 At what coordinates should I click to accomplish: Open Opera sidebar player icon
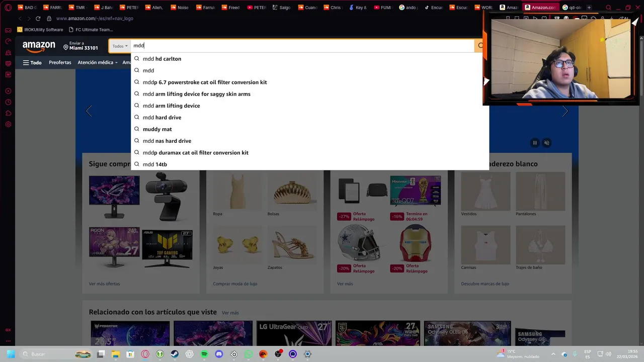coord(8,91)
